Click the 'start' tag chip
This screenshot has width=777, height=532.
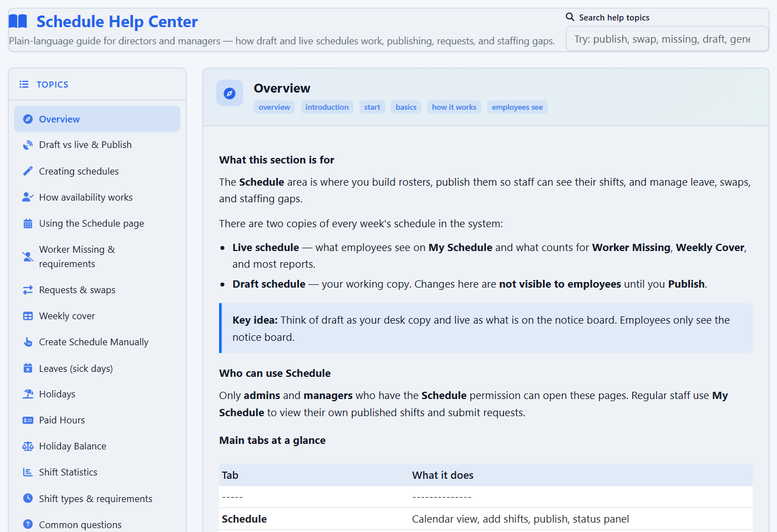[x=372, y=107]
